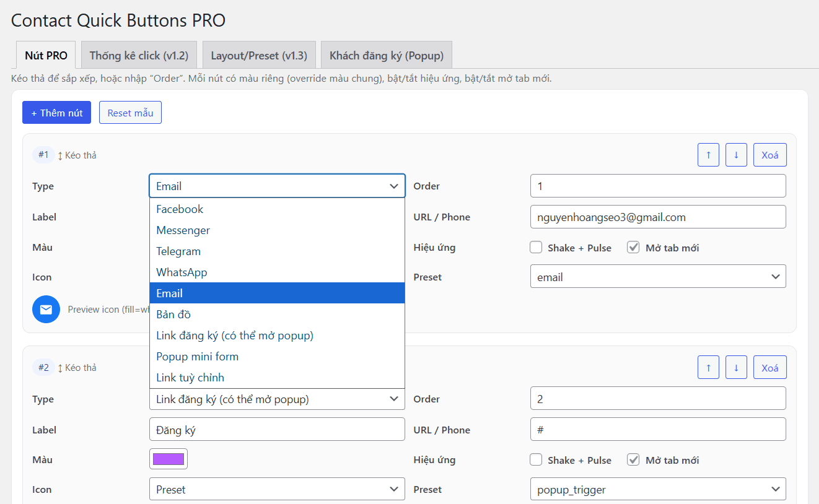Click the drag handle on item #2
Screen dimensions: 819x504
77,368
